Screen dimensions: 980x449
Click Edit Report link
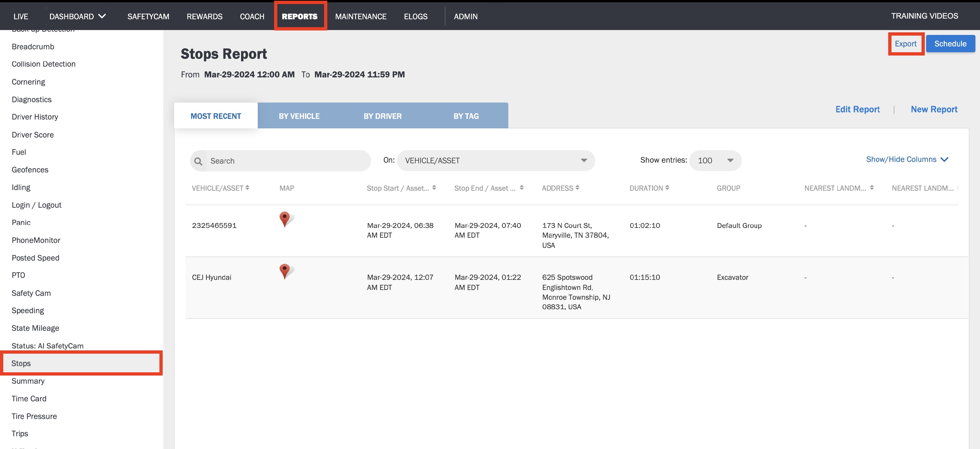point(857,109)
